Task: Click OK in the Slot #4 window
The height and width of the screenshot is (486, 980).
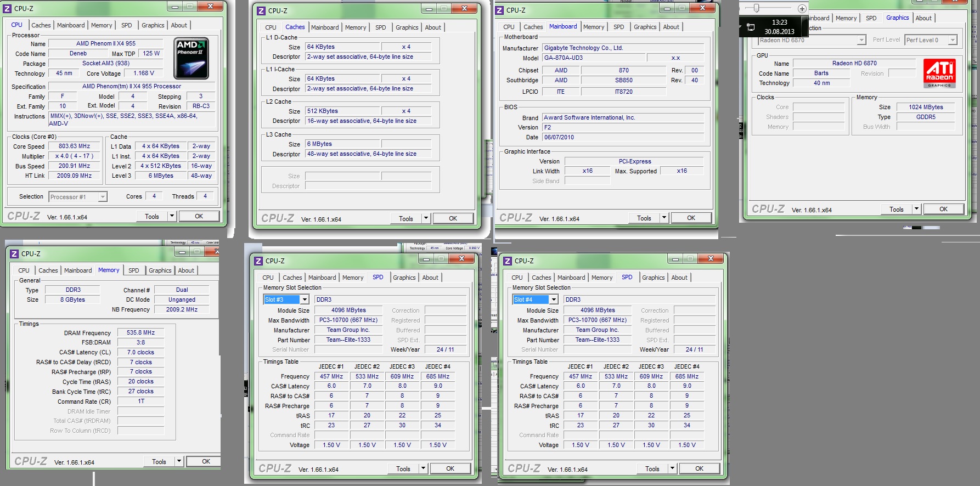Action: pos(699,468)
